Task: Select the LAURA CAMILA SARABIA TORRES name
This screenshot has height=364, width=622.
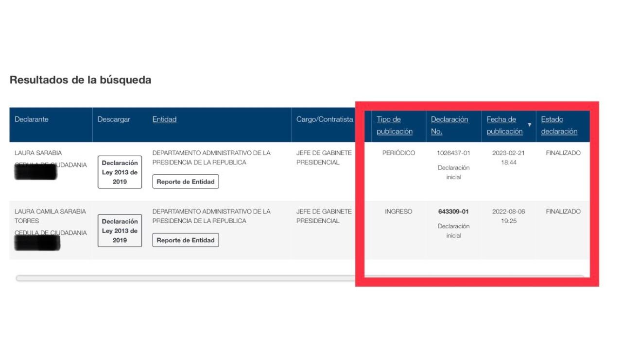Action: [x=50, y=216]
